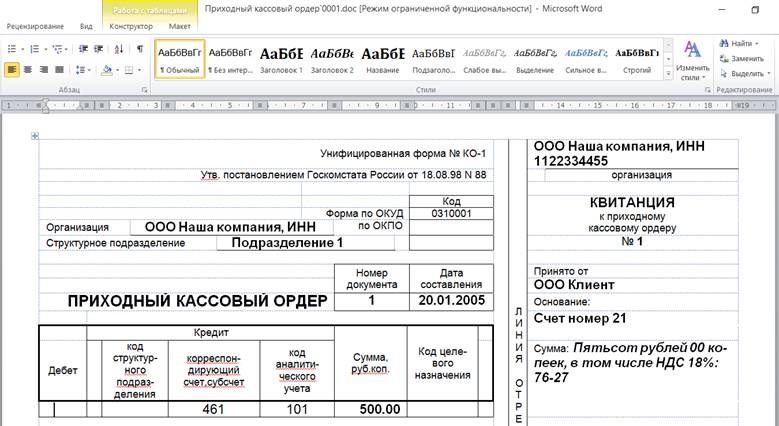Apply the Заголовок 2 style
This screenshot has width=779, height=426.
click(x=332, y=59)
